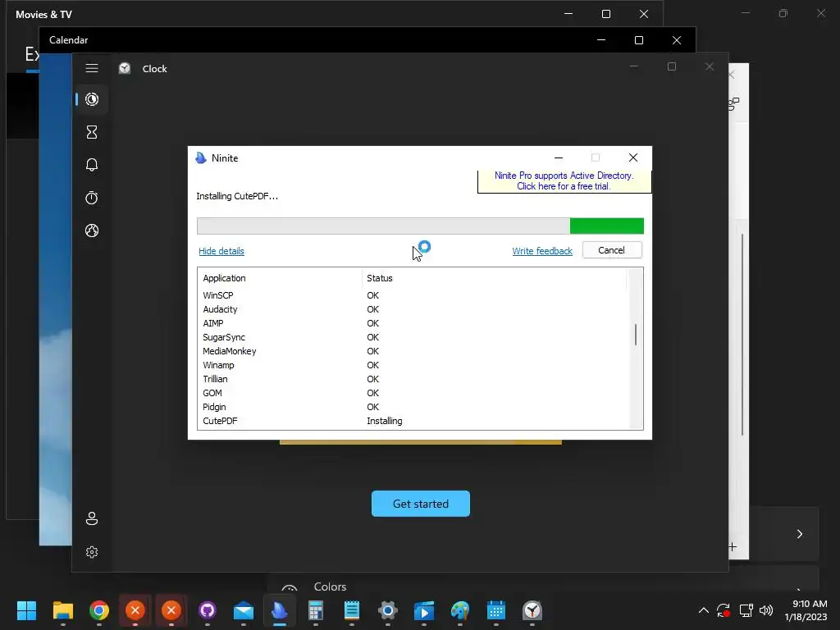The width and height of the screenshot is (840, 630).
Task: Click the Ninite logo icon in title bar
Action: (201, 158)
